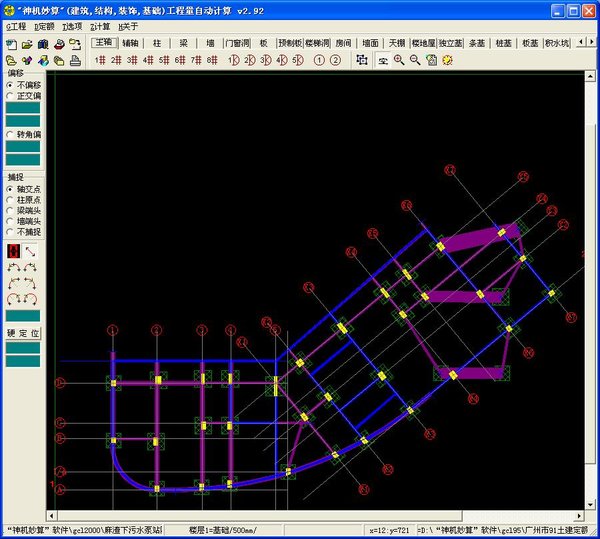Open the 工程 menu
Screen dimensions: 600x539
point(16,27)
